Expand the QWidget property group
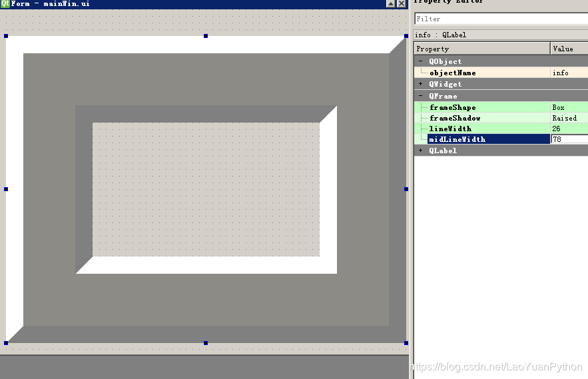The width and height of the screenshot is (588, 379). 420,84
